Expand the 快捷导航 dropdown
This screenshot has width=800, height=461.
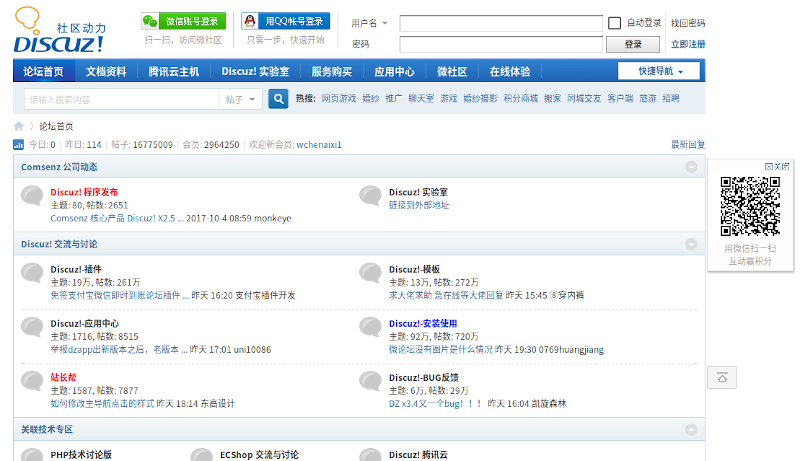click(659, 71)
